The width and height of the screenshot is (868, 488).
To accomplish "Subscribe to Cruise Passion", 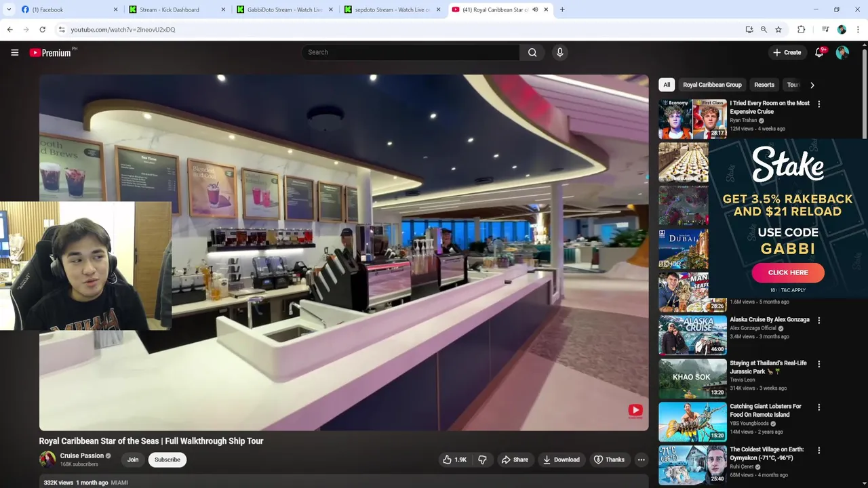I will tap(167, 460).
